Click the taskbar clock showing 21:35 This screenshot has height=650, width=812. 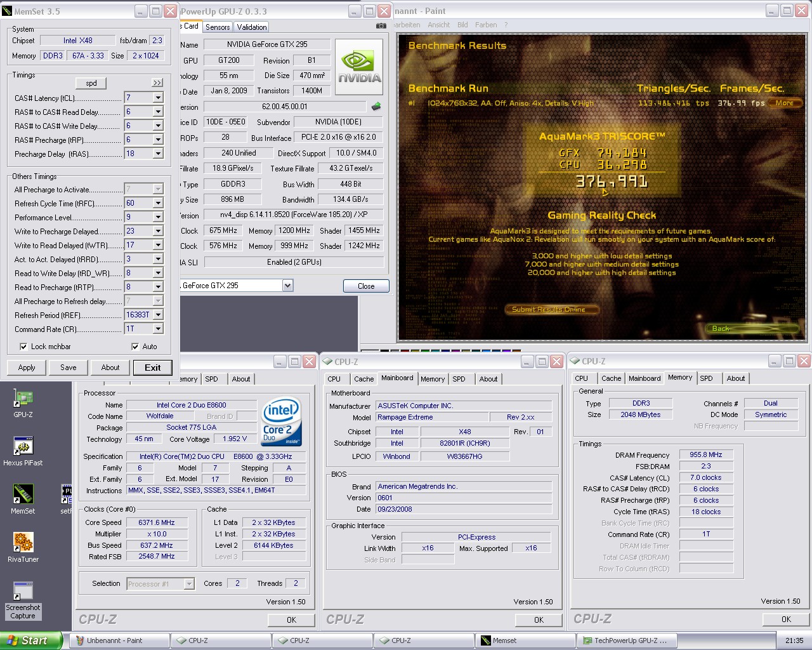pos(794,640)
